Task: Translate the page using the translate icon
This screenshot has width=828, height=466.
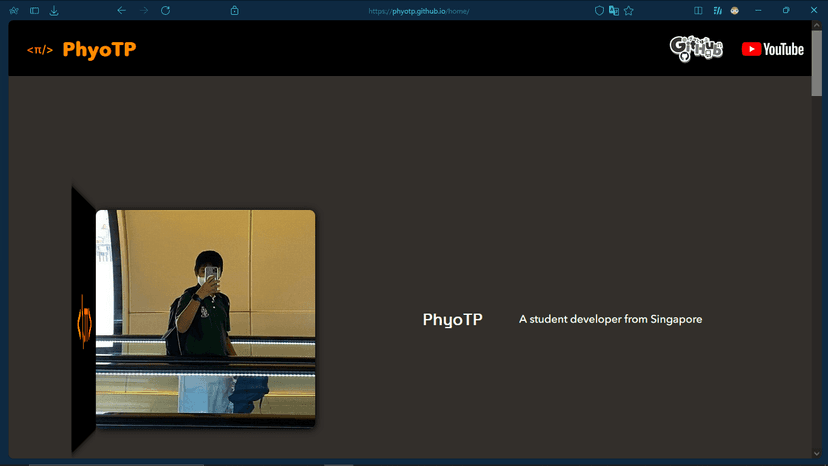Action: [614, 11]
